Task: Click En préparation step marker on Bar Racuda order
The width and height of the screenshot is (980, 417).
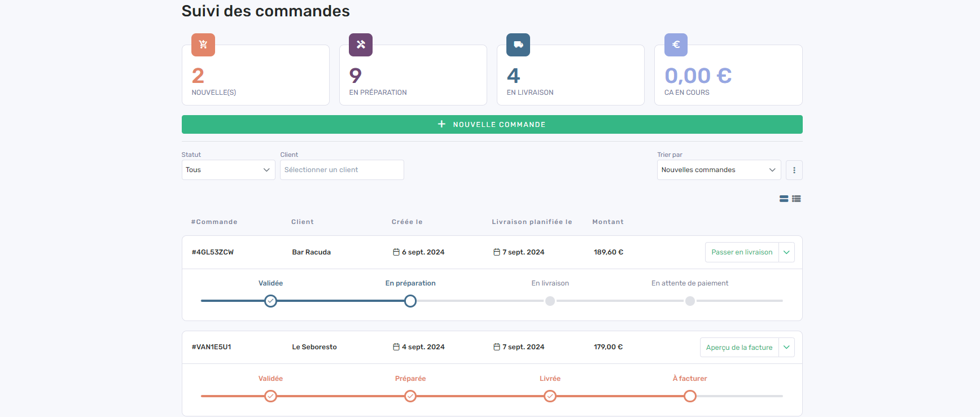Action: tap(410, 301)
